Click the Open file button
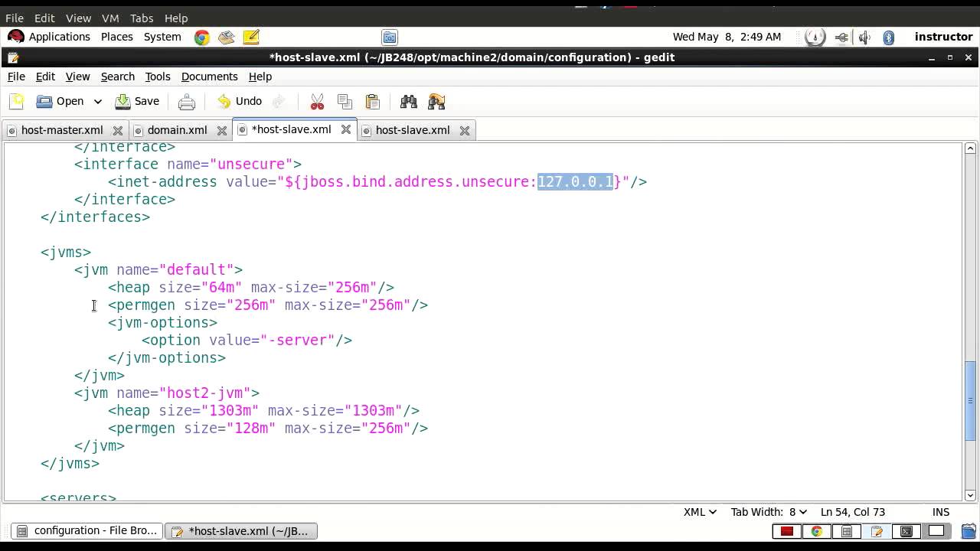The image size is (980, 551). tap(60, 101)
